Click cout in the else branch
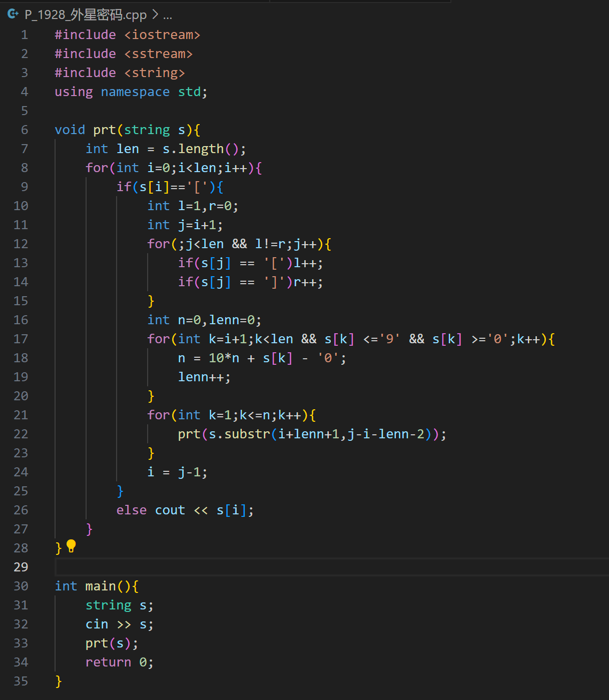 click(x=170, y=510)
